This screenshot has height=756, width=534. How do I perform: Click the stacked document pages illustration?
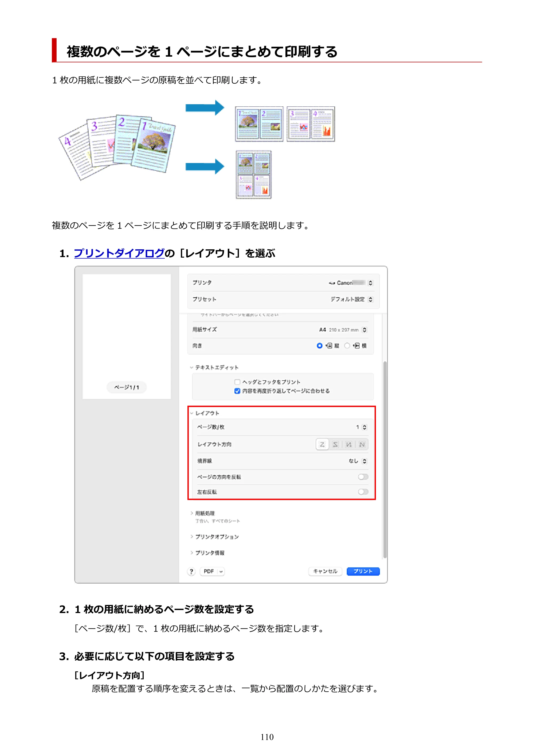click(117, 147)
